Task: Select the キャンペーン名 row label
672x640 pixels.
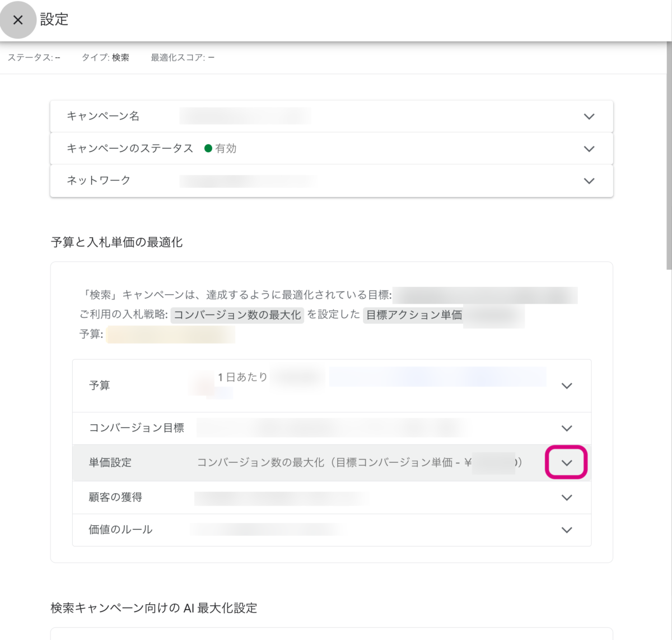Action: [x=103, y=116]
